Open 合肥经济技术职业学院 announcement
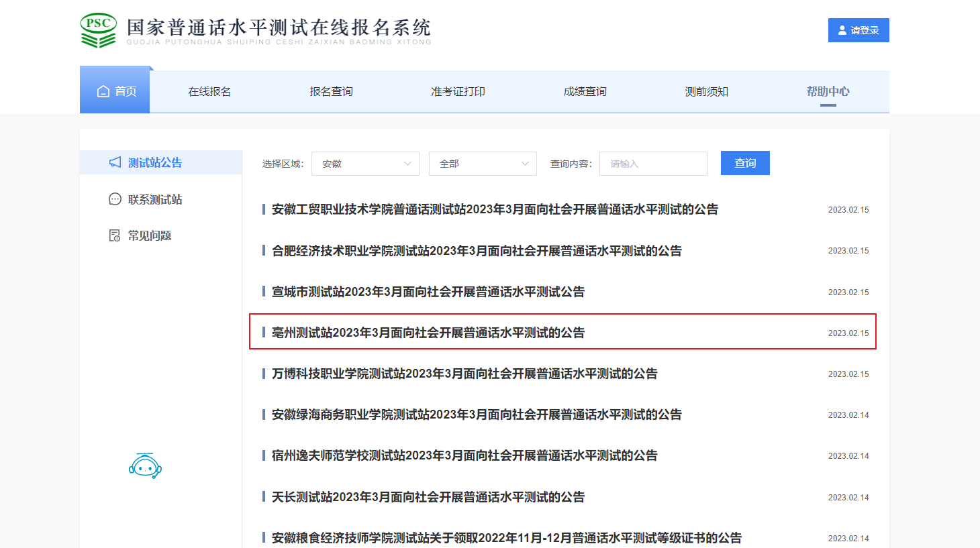The width and height of the screenshot is (980, 548). [477, 251]
